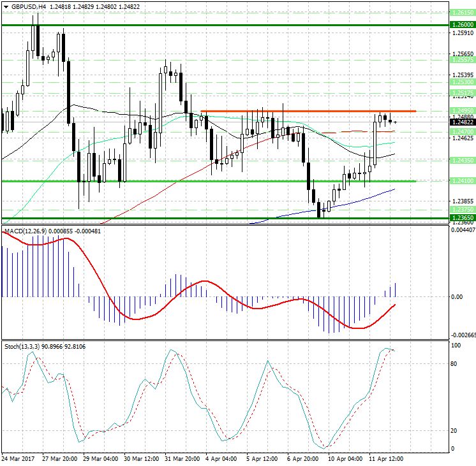The image size is (476, 466).
Task: Click the 24 Mar 2017 date label
Action: coord(19,459)
